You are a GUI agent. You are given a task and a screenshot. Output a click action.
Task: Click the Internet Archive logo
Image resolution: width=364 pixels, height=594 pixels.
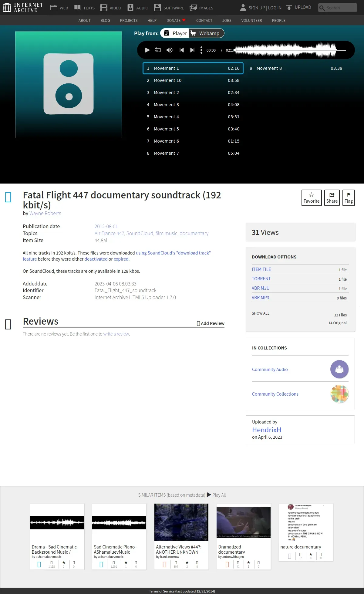[23, 8]
